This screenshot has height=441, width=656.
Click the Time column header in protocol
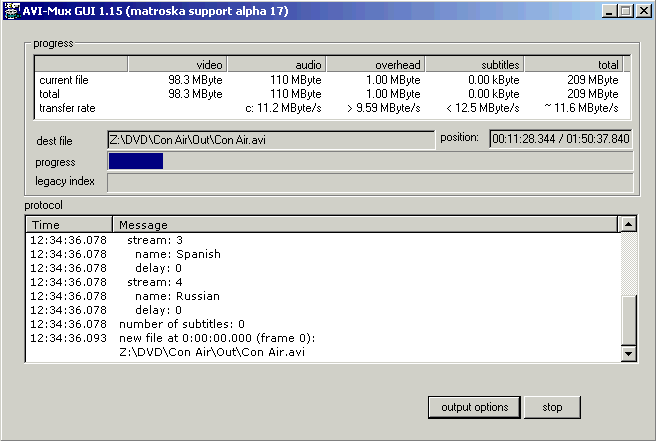[x=69, y=225]
